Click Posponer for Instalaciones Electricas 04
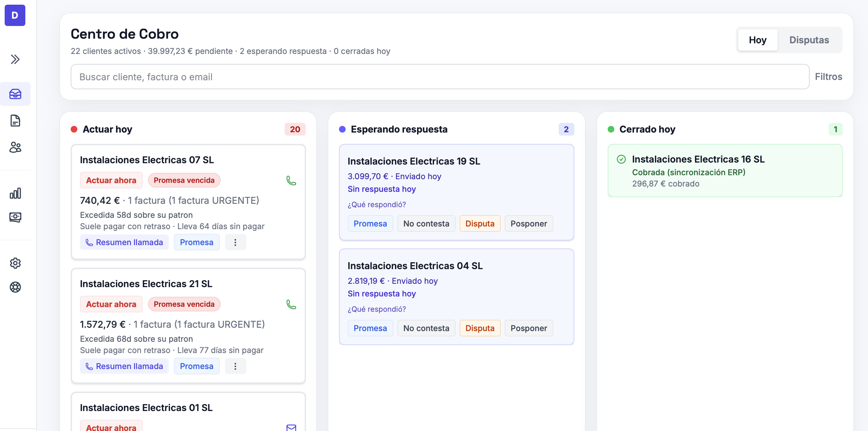 pyautogui.click(x=529, y=328)
